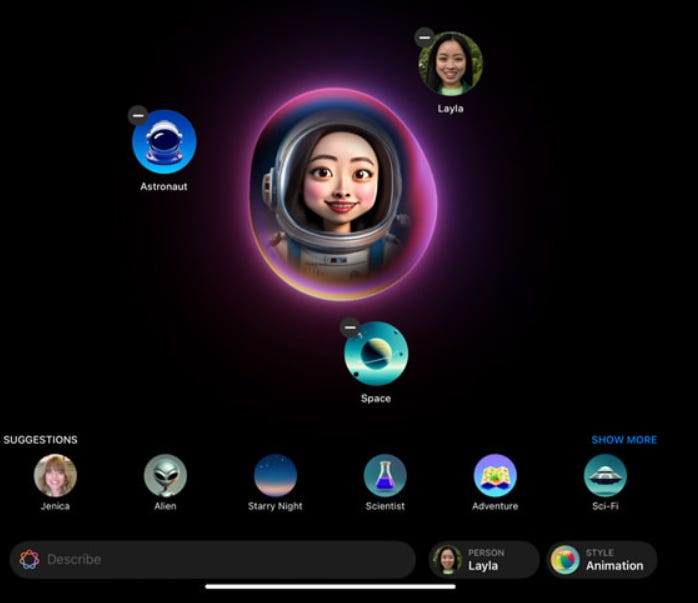This screenshot has height=603, width=698.
Task: Click the home indicator bar at the bottom
Action: [x=330, y=587]
